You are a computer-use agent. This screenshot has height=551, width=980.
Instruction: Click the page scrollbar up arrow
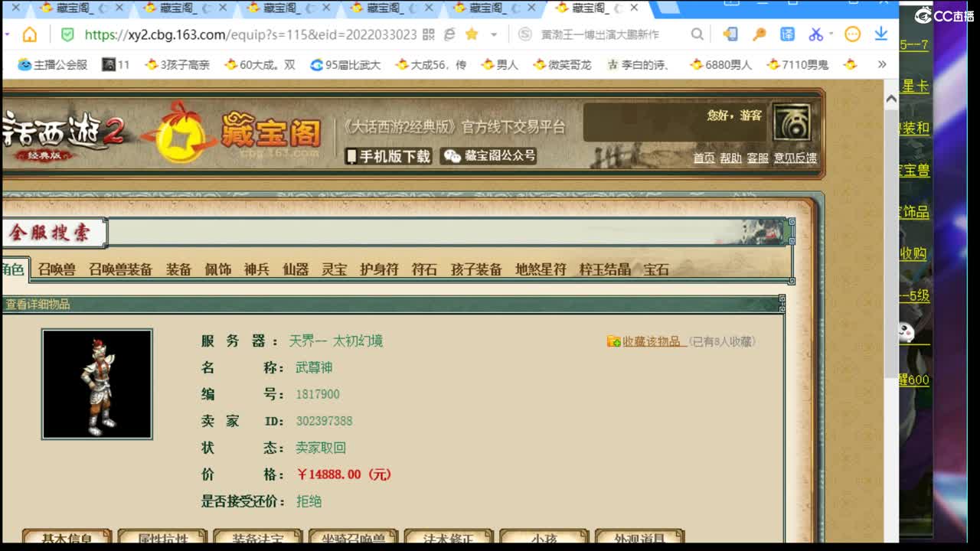891,99
